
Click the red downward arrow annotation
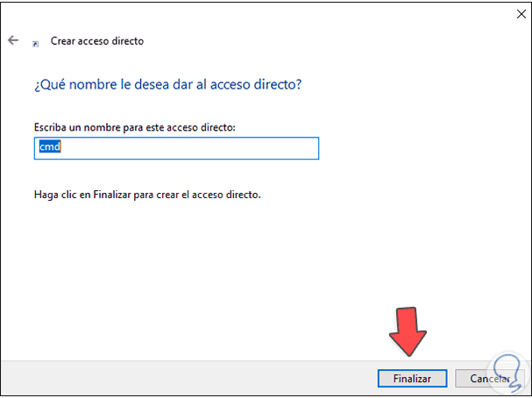[x=407, y=330]
